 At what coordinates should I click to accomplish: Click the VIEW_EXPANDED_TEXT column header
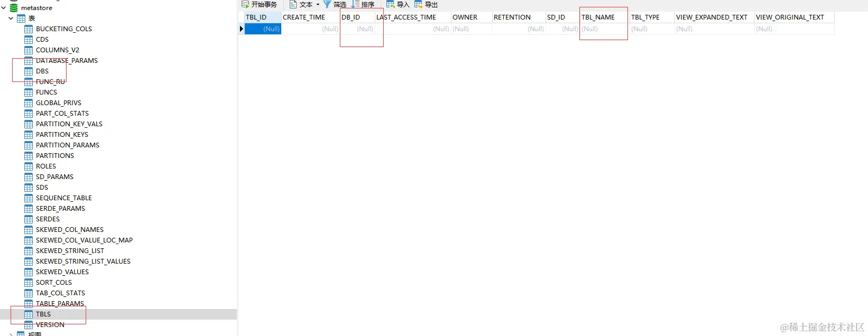[x=714, y=17]
